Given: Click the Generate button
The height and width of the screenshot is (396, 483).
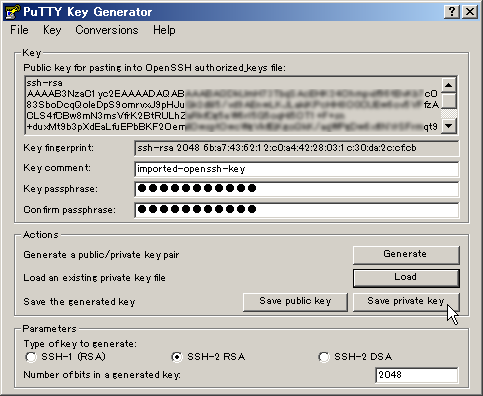Looking at the screenshot, I should (406, 254).
